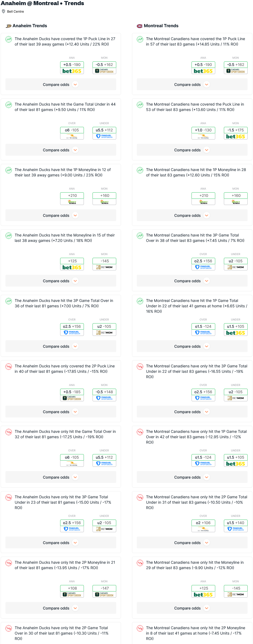
Task: Click BetRivers logo under the +1.0 -130 odds
Action: click(x=203, y=137)
